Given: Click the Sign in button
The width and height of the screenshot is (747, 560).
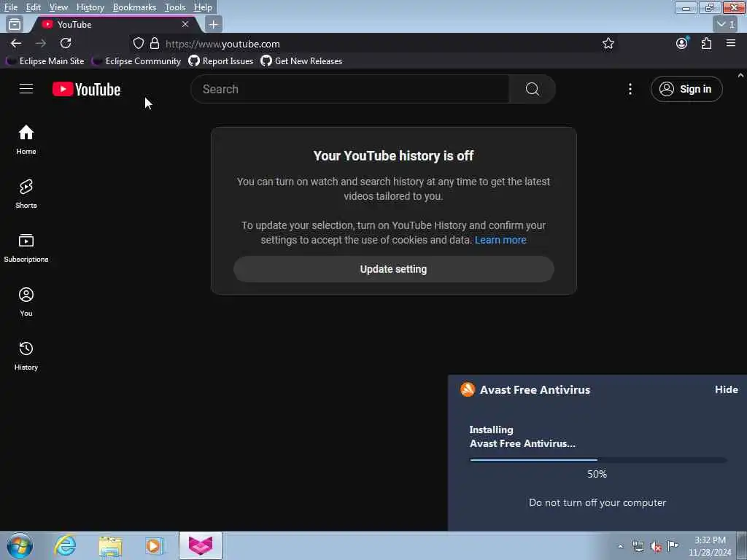Looking at the screenshot, I should (x=686, y=89).
